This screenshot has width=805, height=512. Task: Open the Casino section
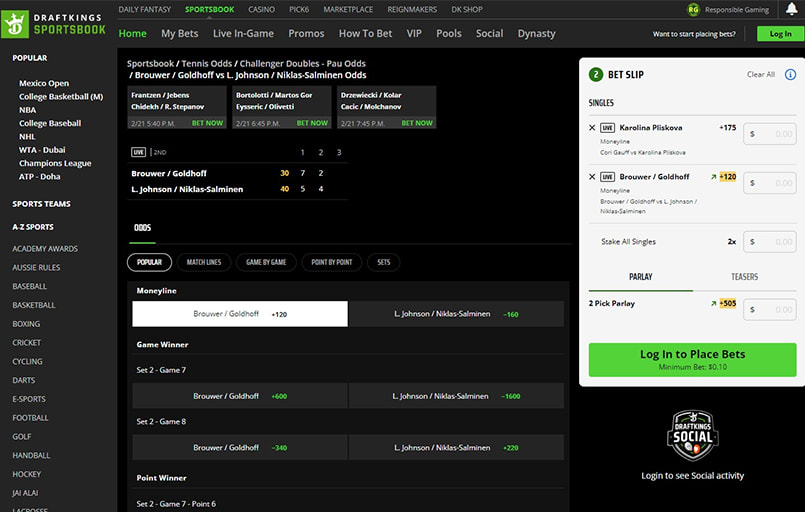tap(261, 9)
